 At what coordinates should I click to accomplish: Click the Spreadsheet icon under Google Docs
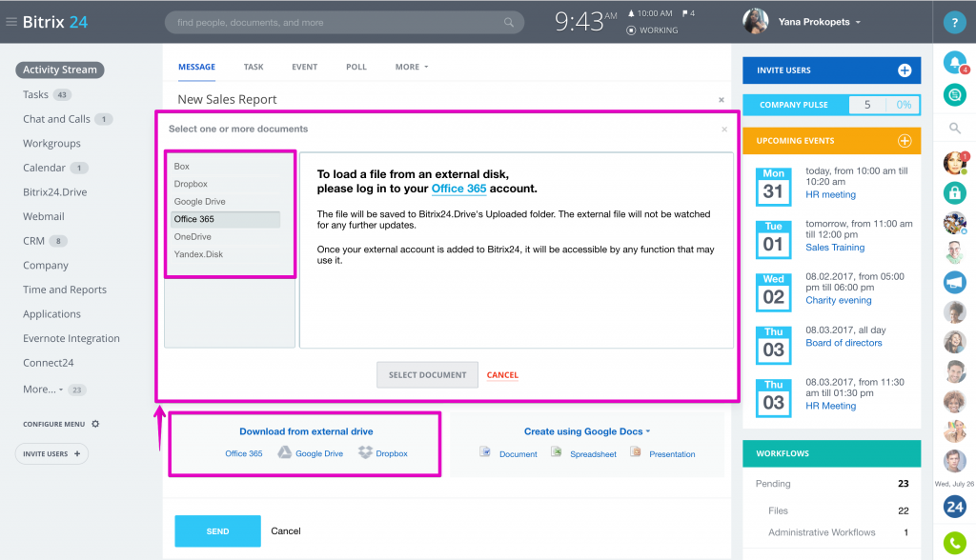coord(557,451)
